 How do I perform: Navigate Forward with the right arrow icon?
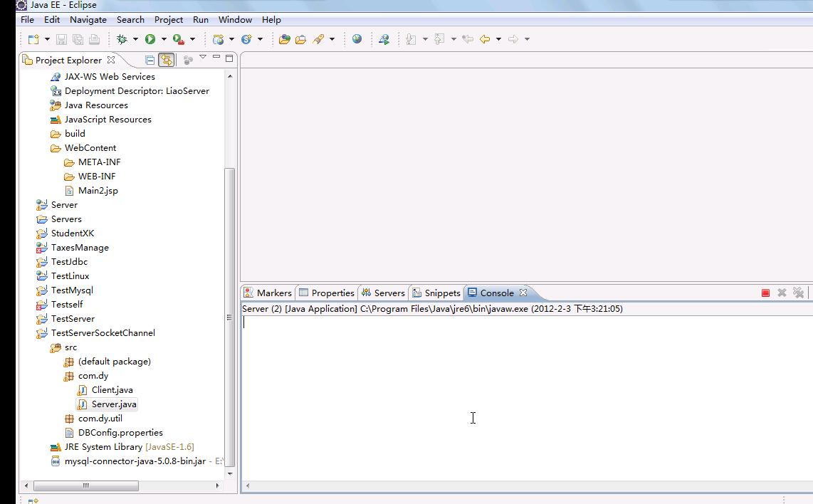click(x=513, y=39)
